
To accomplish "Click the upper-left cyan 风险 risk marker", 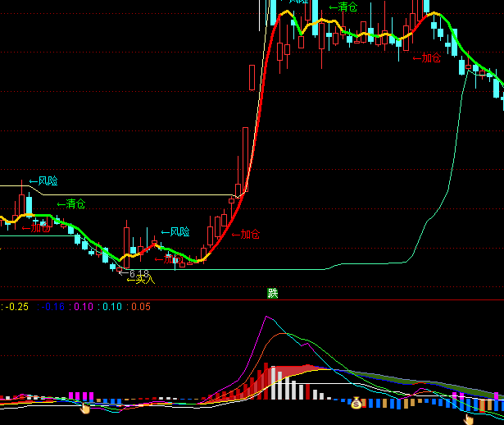I will coord(43,181).
